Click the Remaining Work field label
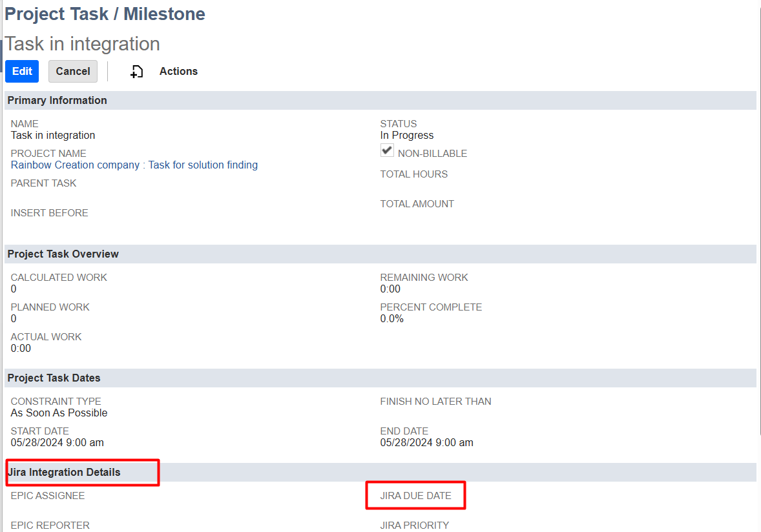761x532 pixels. click(424, 278)
